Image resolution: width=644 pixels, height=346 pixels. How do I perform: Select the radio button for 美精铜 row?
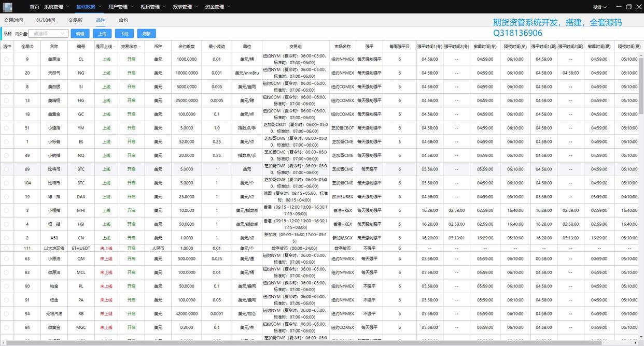7,100
